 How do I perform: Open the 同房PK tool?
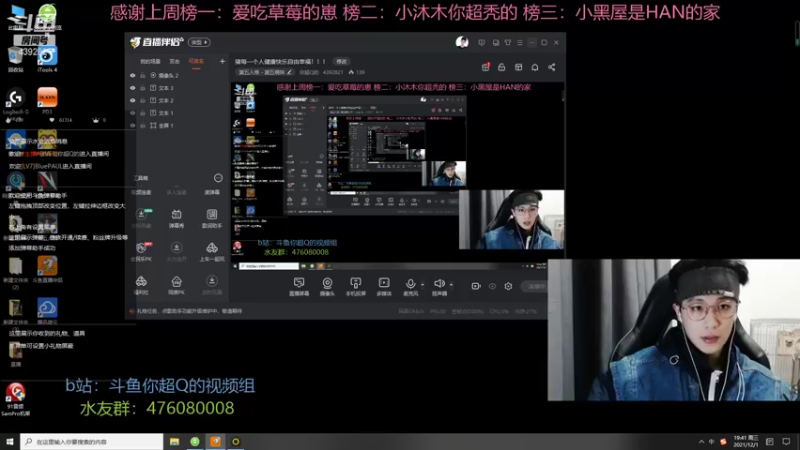(177, 285)
